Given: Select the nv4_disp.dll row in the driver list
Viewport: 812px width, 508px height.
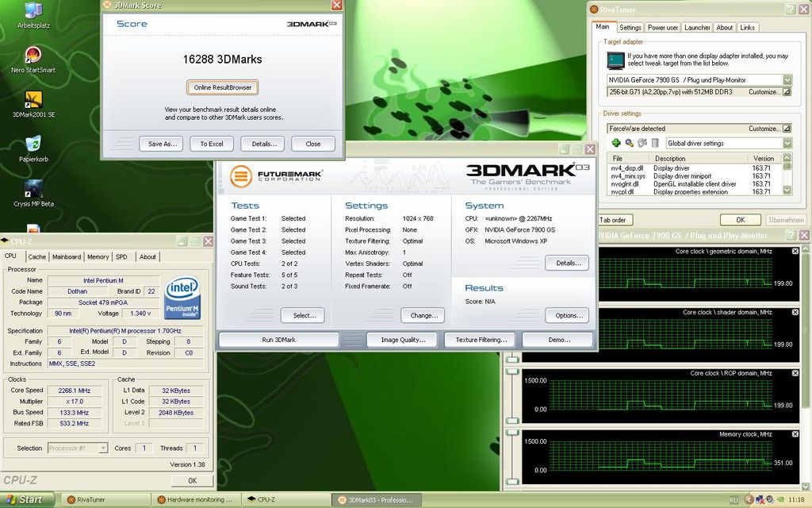Looking at the screenshot, I should pyautogui.click(x=695, y=168).
